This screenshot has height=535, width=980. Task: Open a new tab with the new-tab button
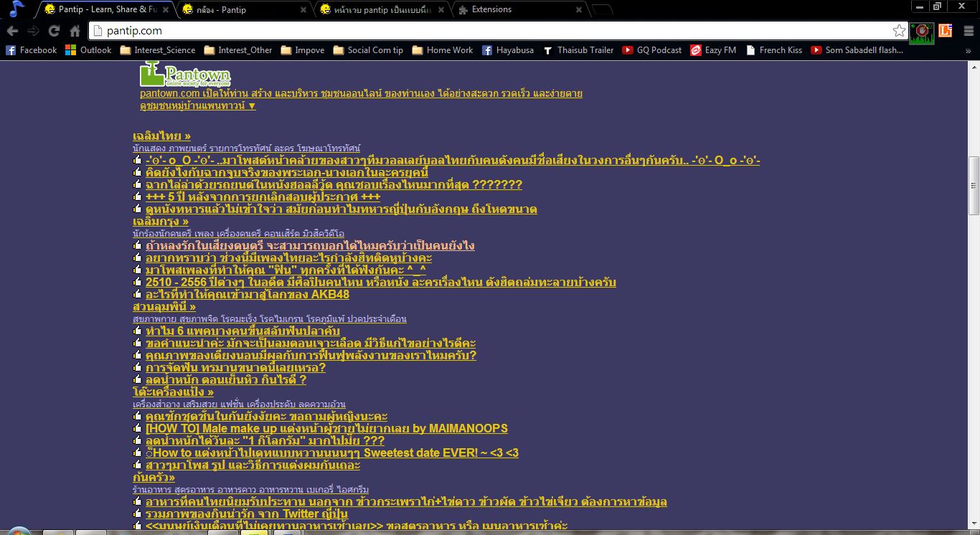[603, 10]
